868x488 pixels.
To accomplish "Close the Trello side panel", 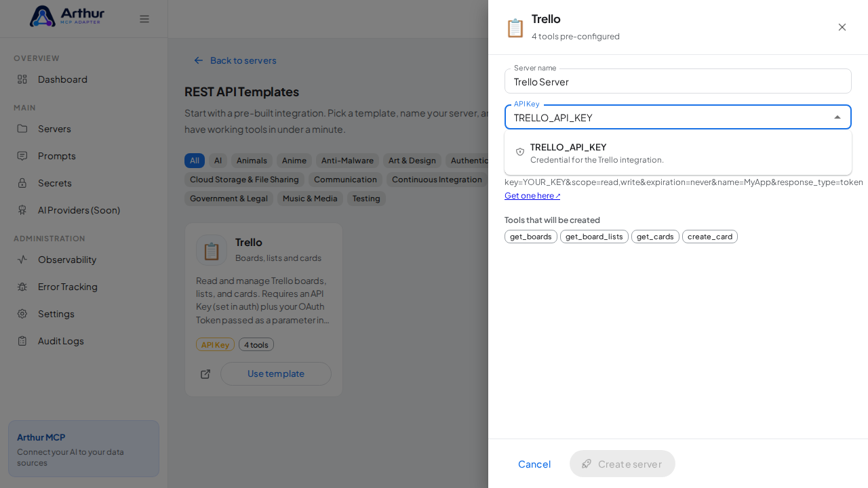I will tap(842, 27).
